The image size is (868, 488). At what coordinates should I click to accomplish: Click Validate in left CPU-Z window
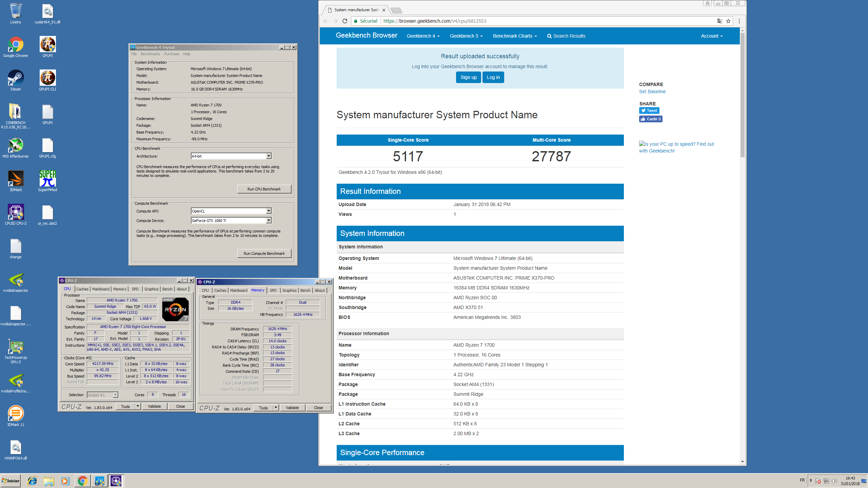coord(154,406)
